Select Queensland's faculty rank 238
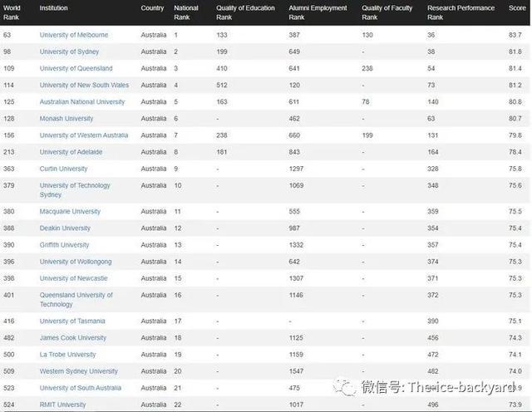The image size is (532, 412). (367, 68)
